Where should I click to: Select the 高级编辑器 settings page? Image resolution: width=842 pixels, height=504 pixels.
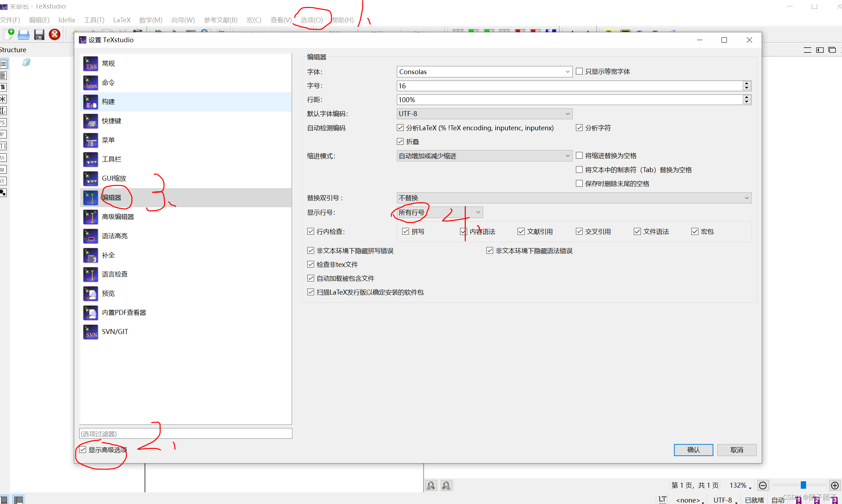tap(185, 217)
